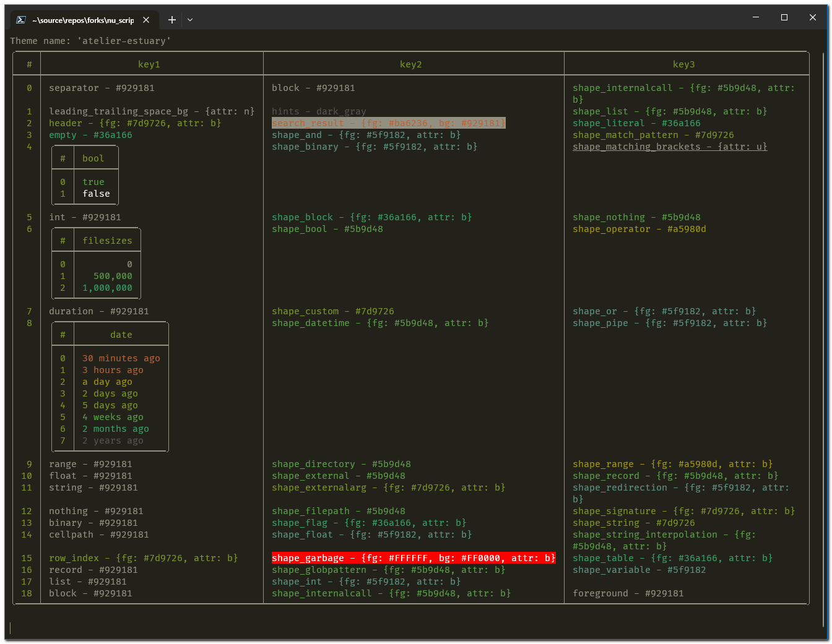
Task: Click the underlined 'shape_matching_brackets' entry
Action: click(x=670, y=147)
